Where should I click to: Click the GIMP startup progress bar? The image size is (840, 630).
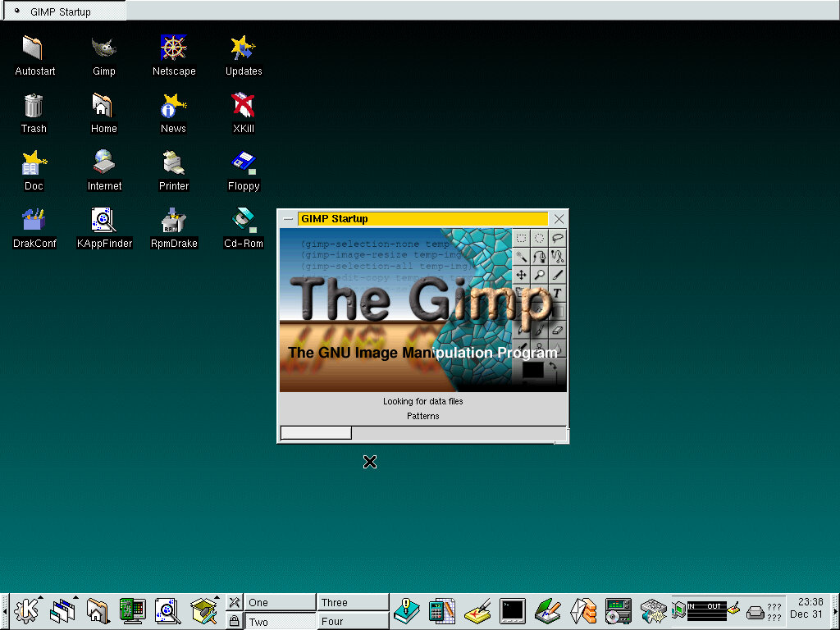pos(422,432)
